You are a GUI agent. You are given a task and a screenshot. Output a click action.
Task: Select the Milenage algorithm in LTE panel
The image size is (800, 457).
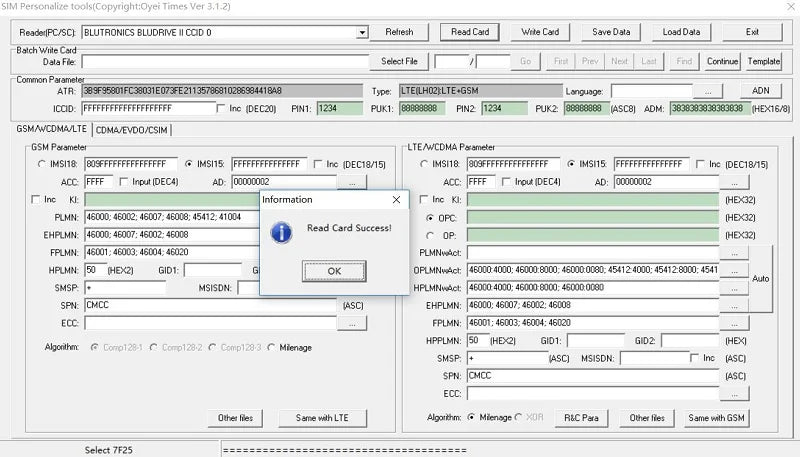[471, 417]
